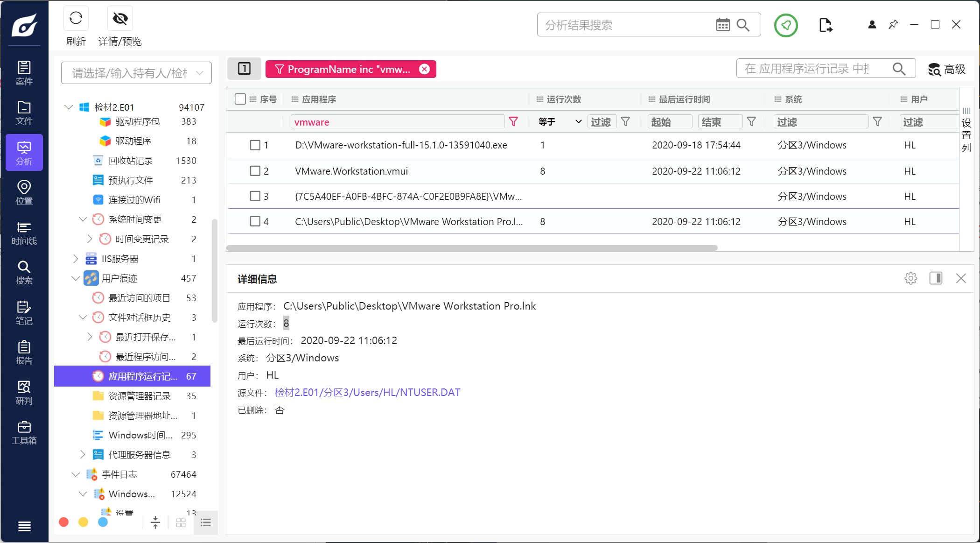Toggle the 详情/预览 eye icon
Image resolution: width=980 pixels, height=543 pixels.
tap(120, 19)
